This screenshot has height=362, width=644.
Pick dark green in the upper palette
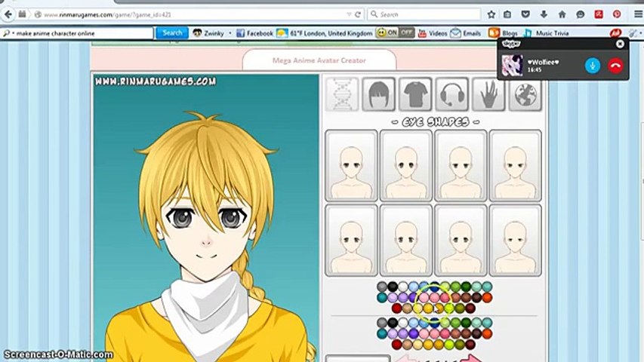pos(466,287)
